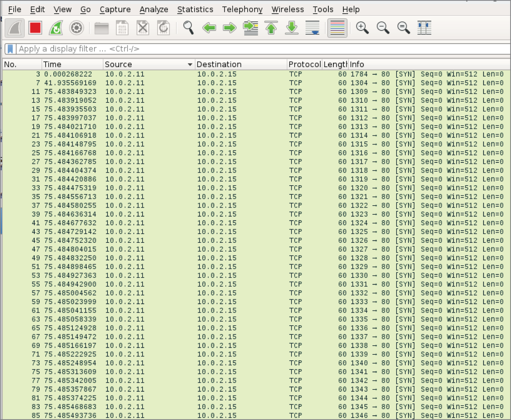Open the Edit menu
The height and width of the screenshot is (420, 511).
(x=37, y=9)
